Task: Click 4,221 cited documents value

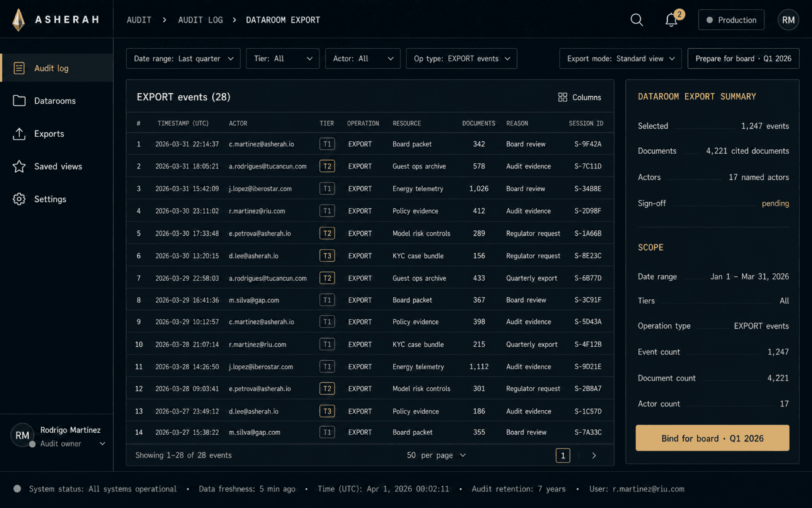Action: (x=747, y=151)
